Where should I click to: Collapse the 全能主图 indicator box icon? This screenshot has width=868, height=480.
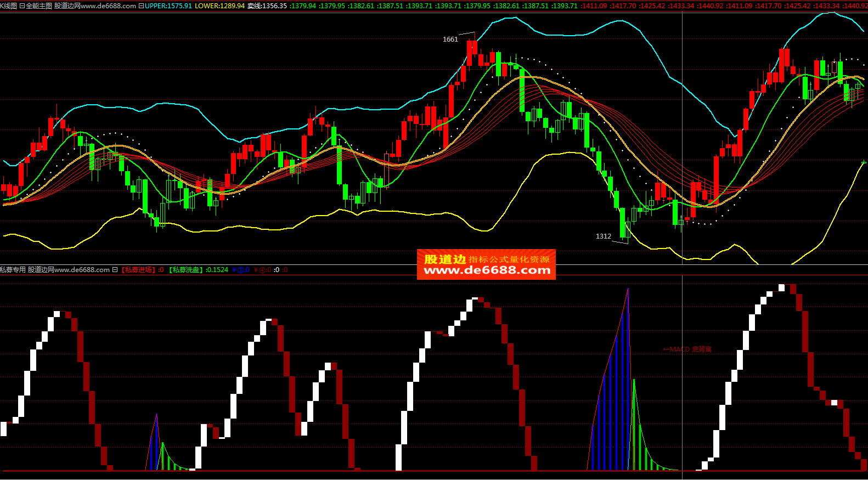coord(22,6)
